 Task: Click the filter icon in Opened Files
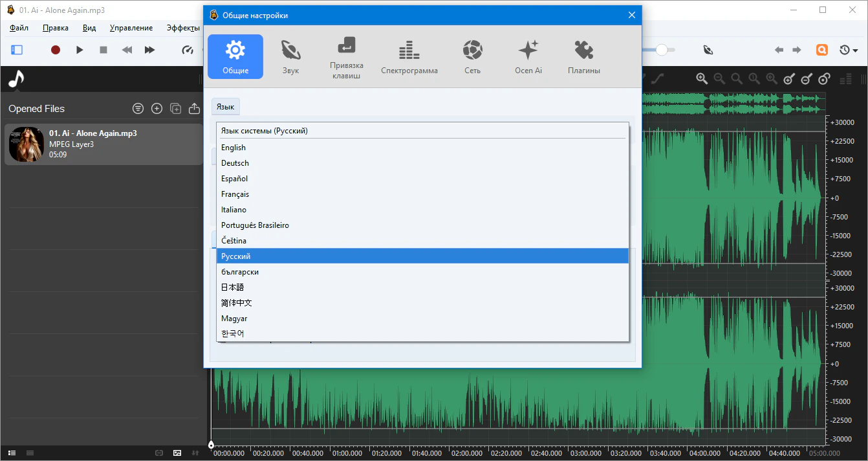[138, 109]
